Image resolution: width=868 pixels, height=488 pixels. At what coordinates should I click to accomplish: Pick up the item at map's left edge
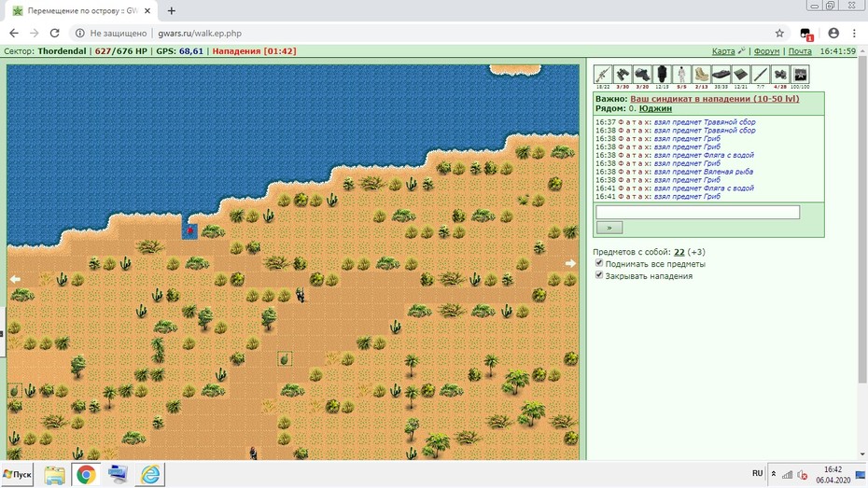point(14,391)
